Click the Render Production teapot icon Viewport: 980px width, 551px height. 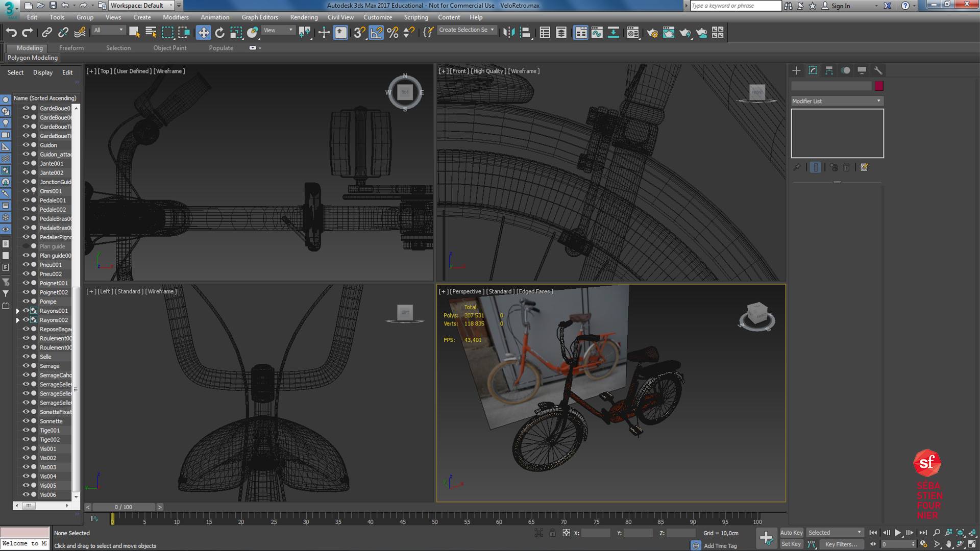[x=684, y=33]
